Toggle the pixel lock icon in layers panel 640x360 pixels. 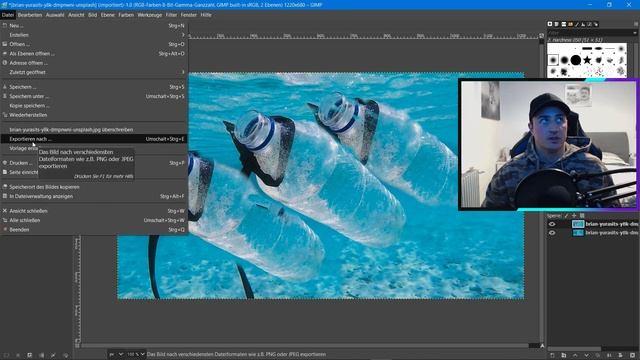[566, 216]
